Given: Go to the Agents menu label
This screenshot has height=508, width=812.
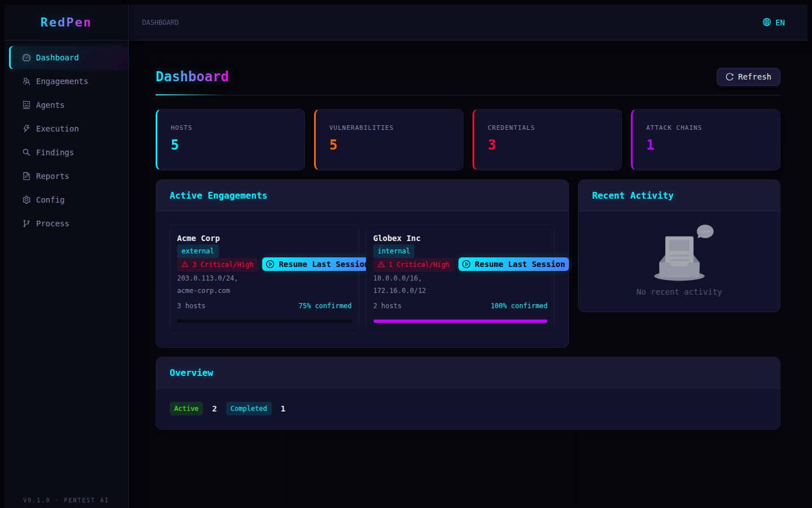Looking at the screenshot, I should [50, 105].
